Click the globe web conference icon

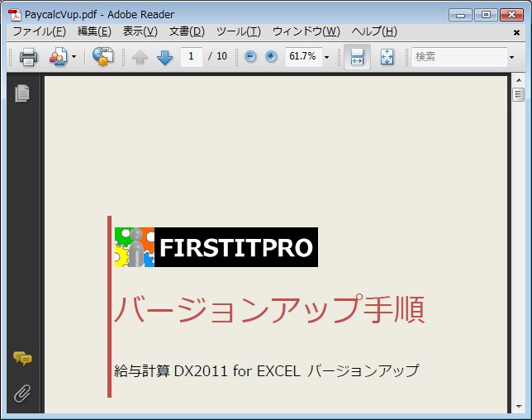102,57
